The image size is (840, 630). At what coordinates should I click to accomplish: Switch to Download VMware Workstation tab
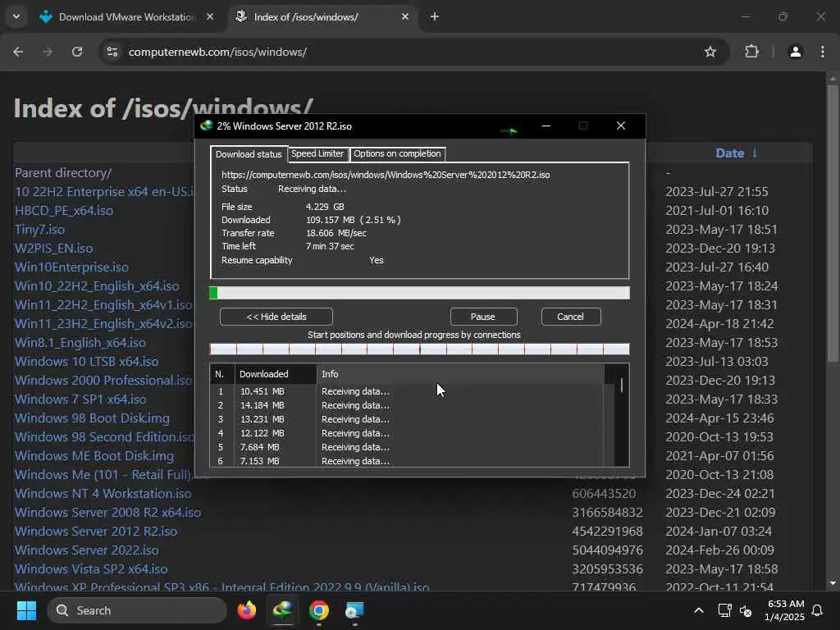[126, 17]
